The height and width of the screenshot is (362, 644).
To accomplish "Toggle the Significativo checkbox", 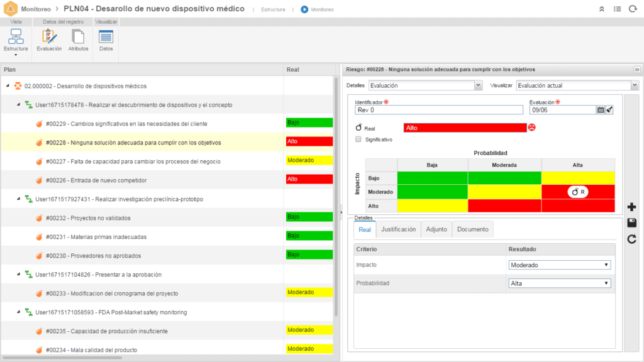I will click(x=358, y=139).
